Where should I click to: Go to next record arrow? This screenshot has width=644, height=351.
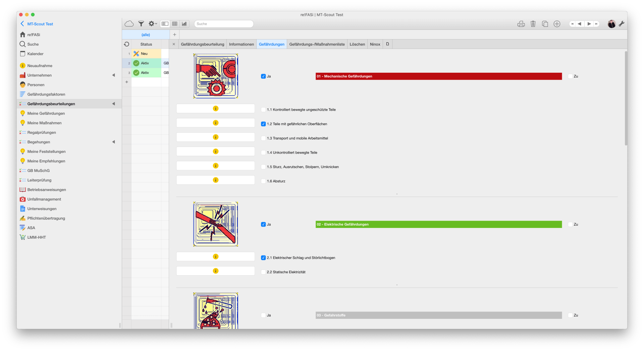[589, 24]
